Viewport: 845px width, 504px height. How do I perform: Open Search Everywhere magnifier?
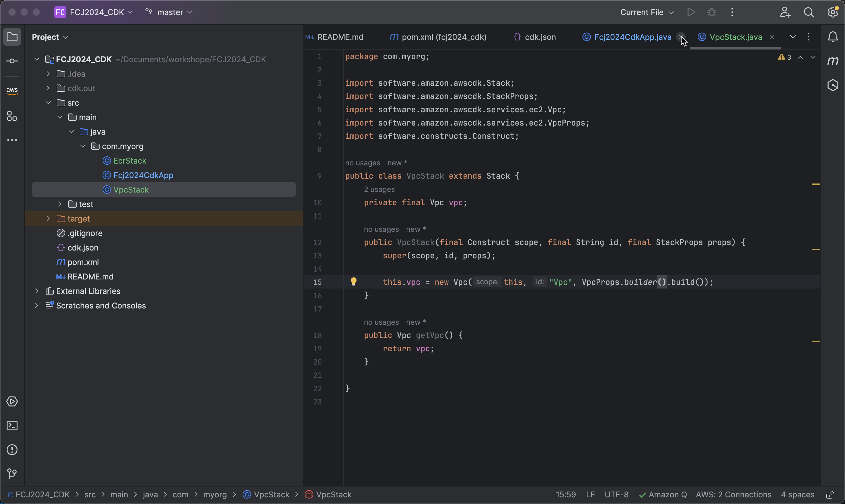click(809, 12)
